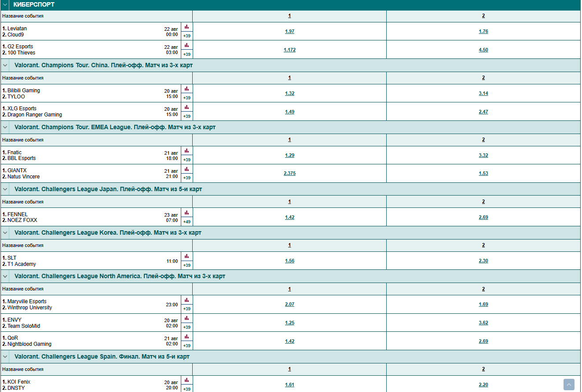Pick Bilibili Gaming at 1.32
582x392 pixels.
pos(289,94)
